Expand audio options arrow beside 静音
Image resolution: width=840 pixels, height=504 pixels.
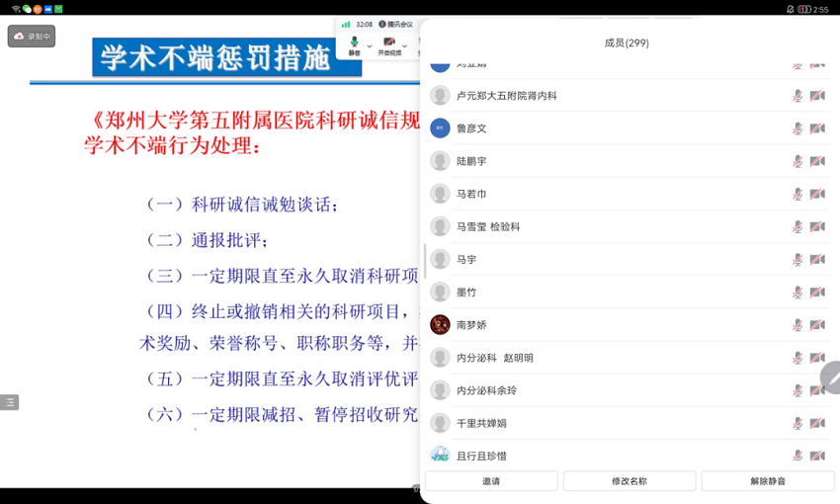[x=370, y=45]
